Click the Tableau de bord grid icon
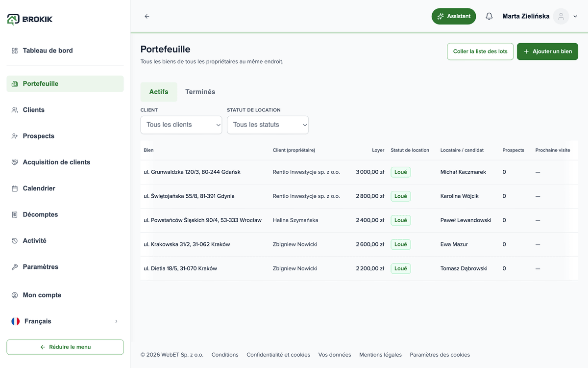 (15, 51)
